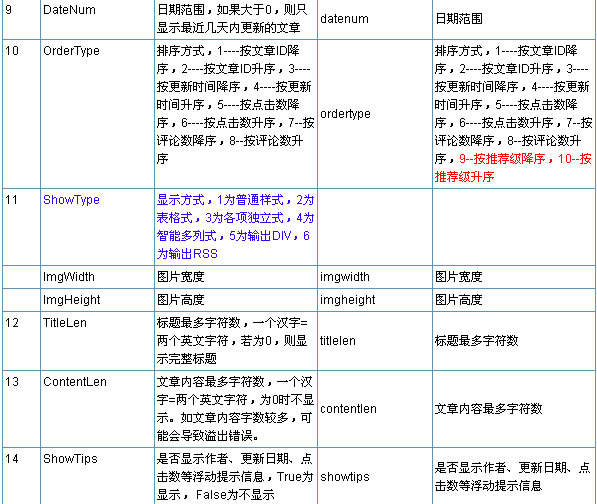
Task: Click the blue ShowType parameter name
Action: [71, 199]
